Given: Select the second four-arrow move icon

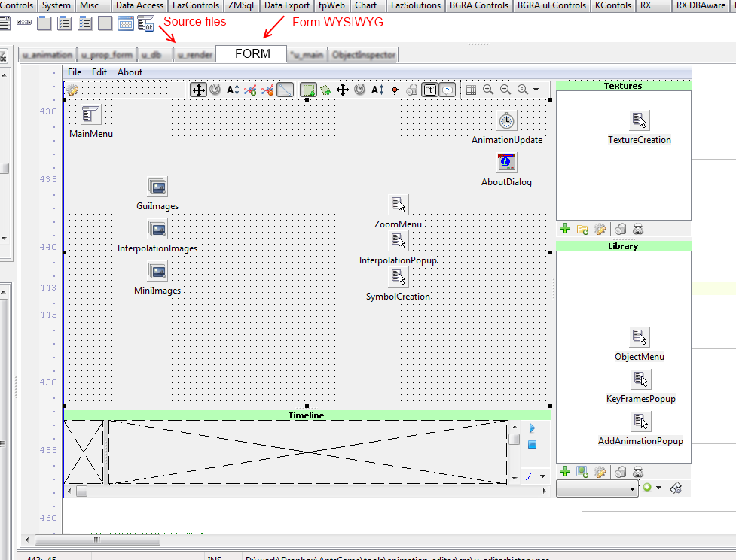Looking at the screenshot, I should coord(343,90).
